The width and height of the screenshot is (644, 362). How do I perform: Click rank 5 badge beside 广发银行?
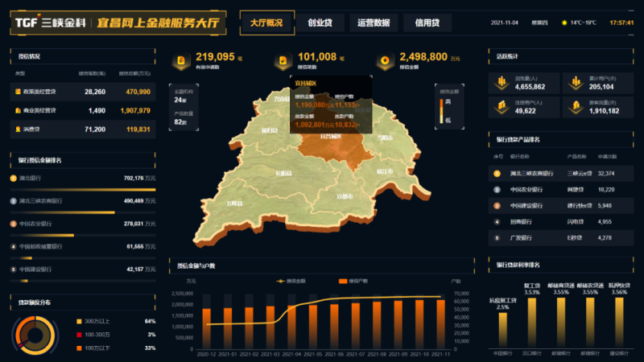(x=497, y=237)
